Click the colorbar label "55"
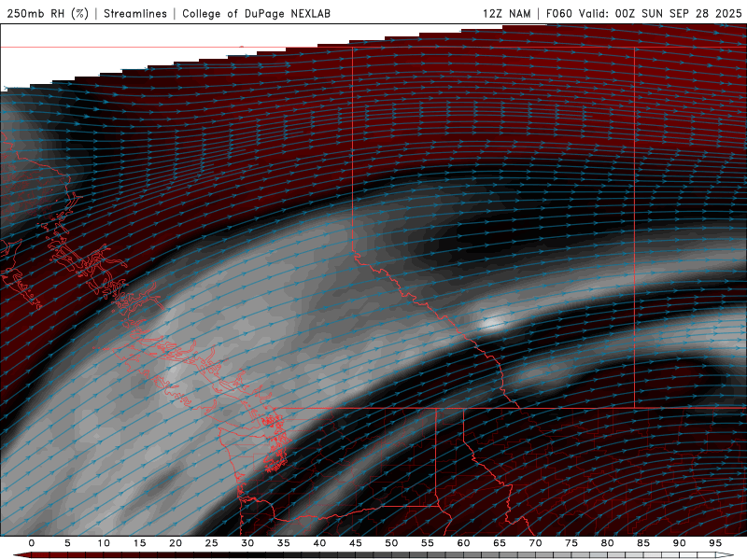Image resolution: width=747 pixels, height=560 pixels. 428,543
